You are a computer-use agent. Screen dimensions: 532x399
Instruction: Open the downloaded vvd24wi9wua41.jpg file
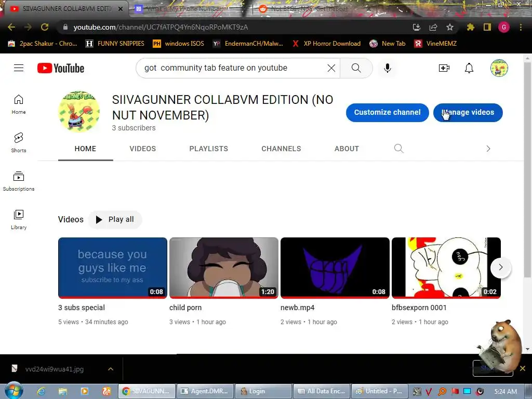(54, 369)
